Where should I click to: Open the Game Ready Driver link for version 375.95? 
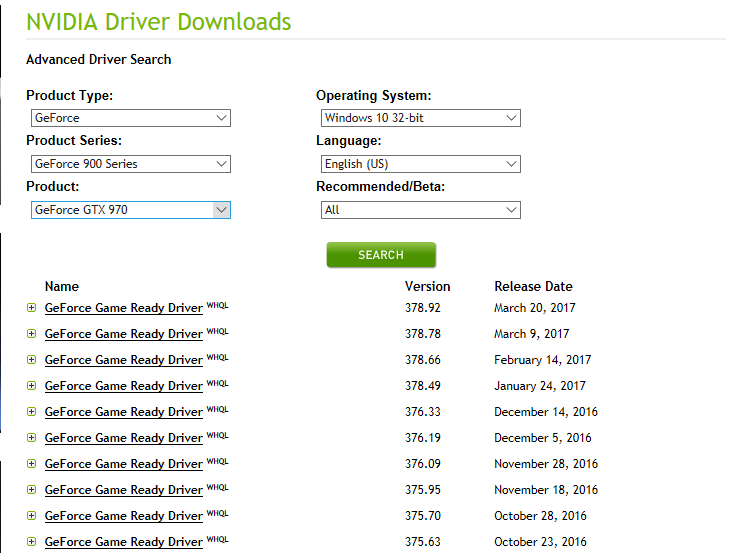(x=124, y=490)
